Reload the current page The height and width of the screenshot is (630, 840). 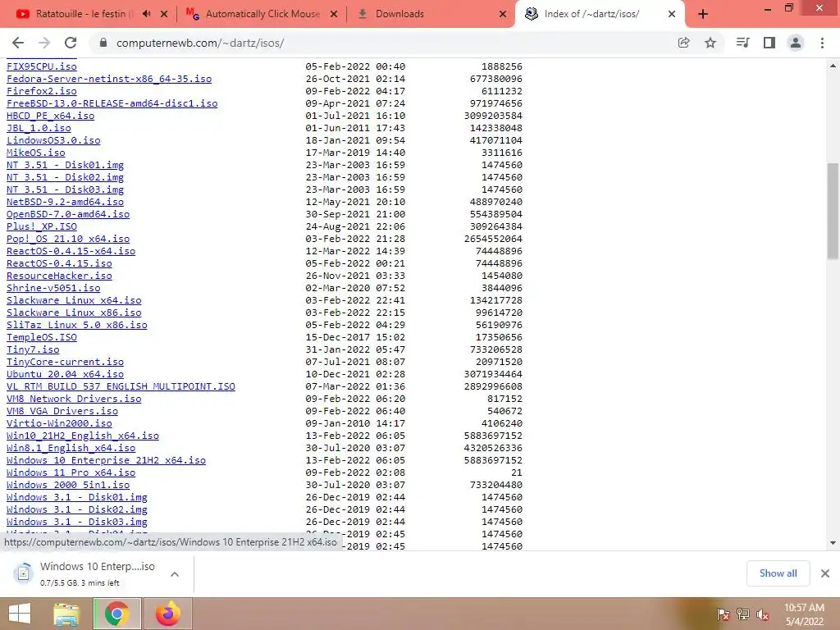[x=71, y=43]
